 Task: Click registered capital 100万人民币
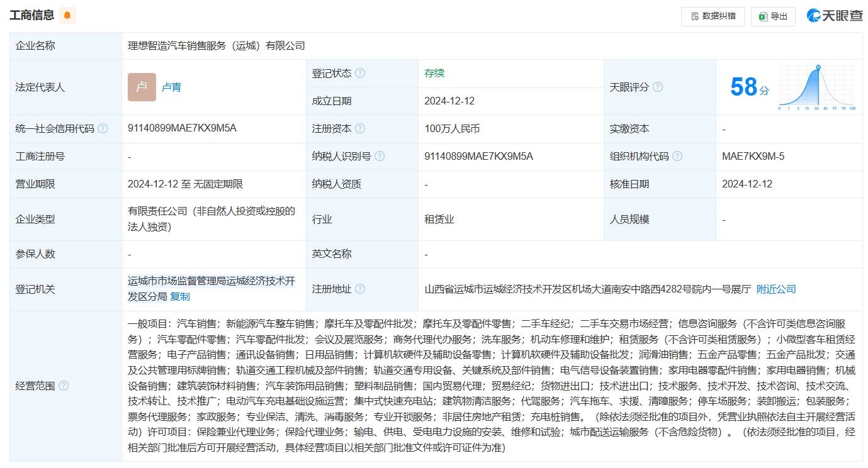[x=452, y=128]
